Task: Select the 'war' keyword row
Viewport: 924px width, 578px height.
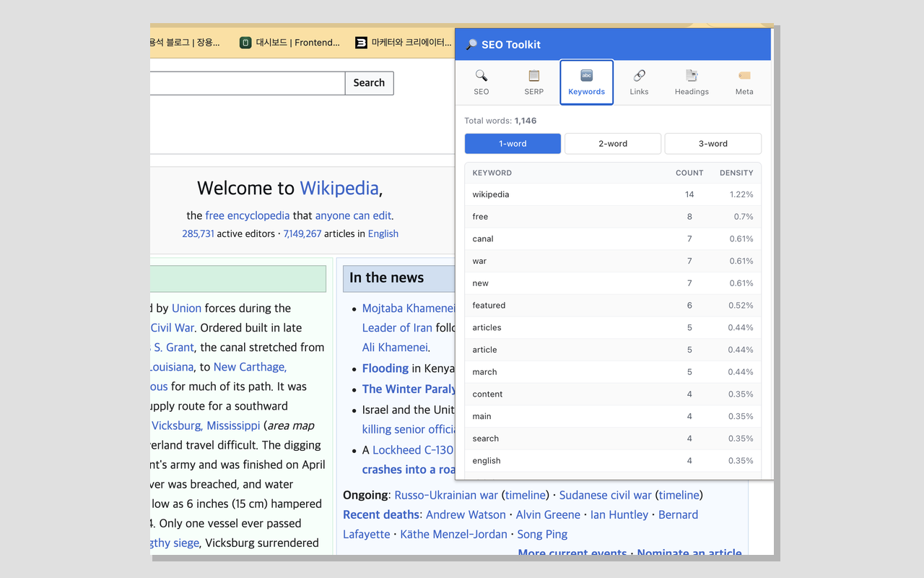Action: pos(613,261)
